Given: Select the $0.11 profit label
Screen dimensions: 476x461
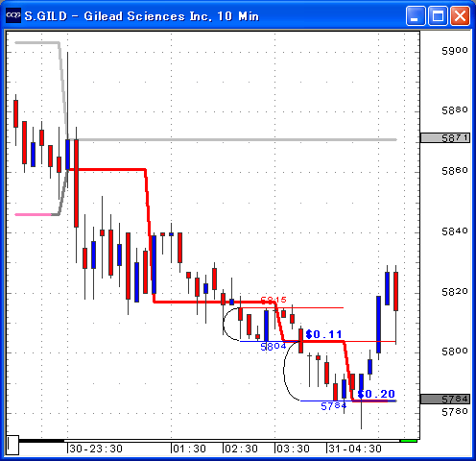Looking at the screenshot, I should click(x=323, y=334).
